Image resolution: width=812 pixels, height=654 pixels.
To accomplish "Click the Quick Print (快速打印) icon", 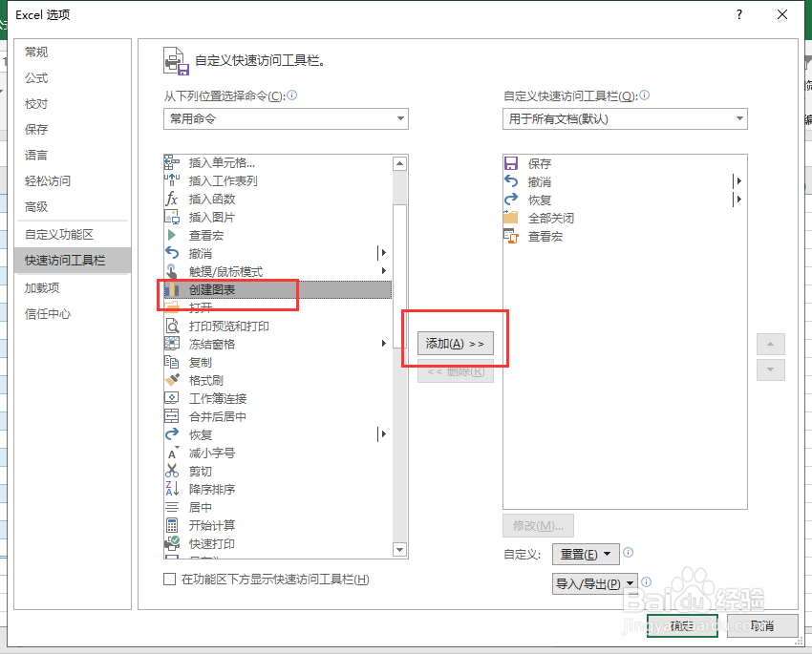I will coord(171,543).
